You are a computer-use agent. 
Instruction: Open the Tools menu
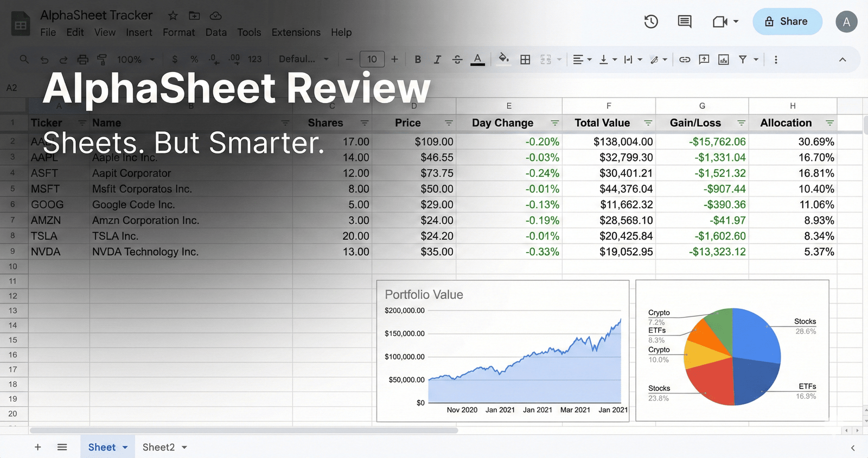(x=249, y=33)
